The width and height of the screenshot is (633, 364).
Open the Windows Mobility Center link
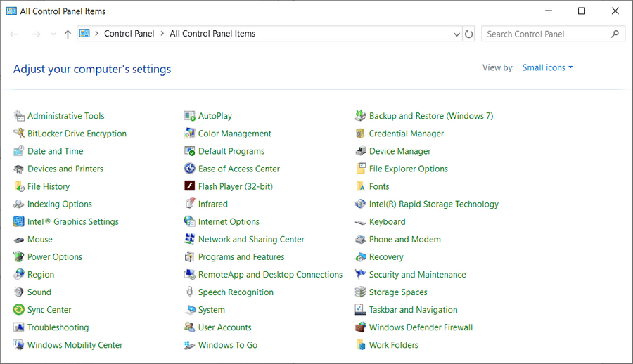[75, 345]
